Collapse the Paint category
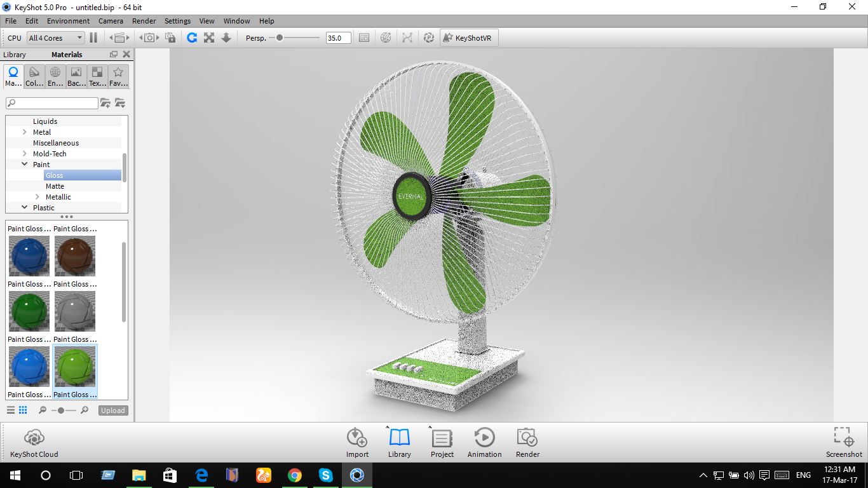The image size is (868, 488). [x=25, y=165]
